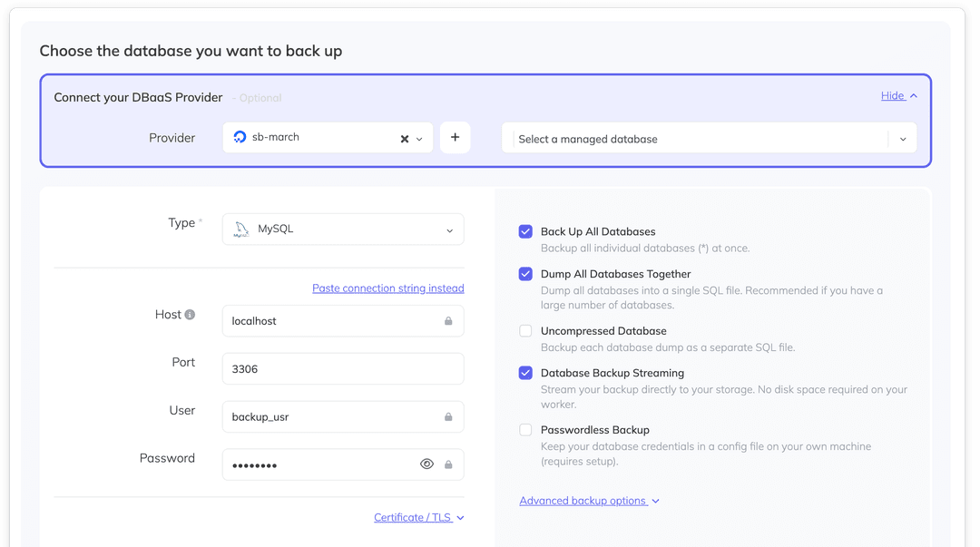This screenshot has width=980, height=547.
Task: Click Paste connection string instead link
Action: tap(388, 288)
